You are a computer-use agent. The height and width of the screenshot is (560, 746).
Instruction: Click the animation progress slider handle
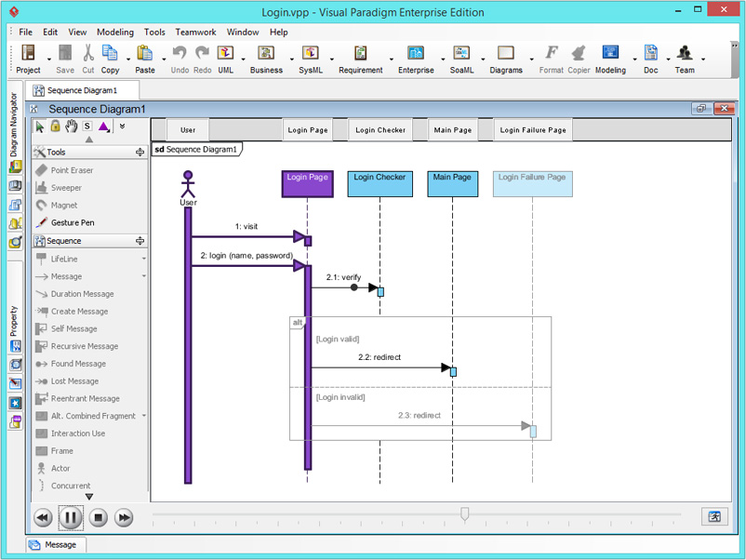(x=465, y=514)
